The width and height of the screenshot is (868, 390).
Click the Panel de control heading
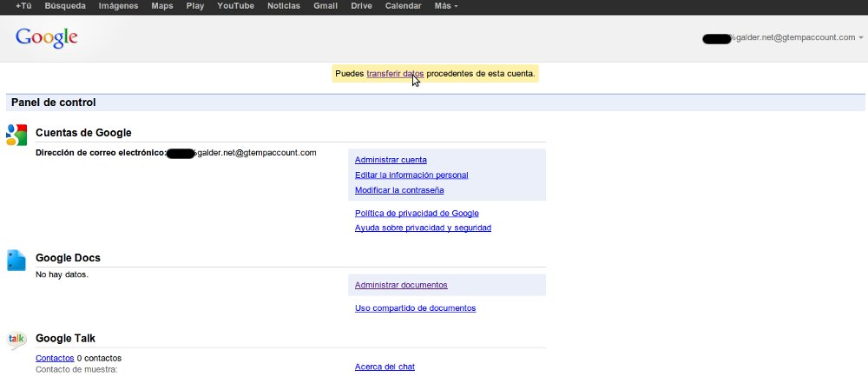click(x=54, y=102)
